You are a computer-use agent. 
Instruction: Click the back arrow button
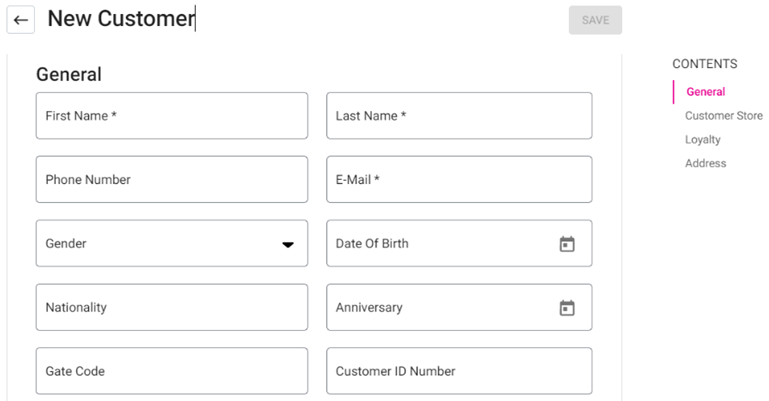tap(21, 20)
